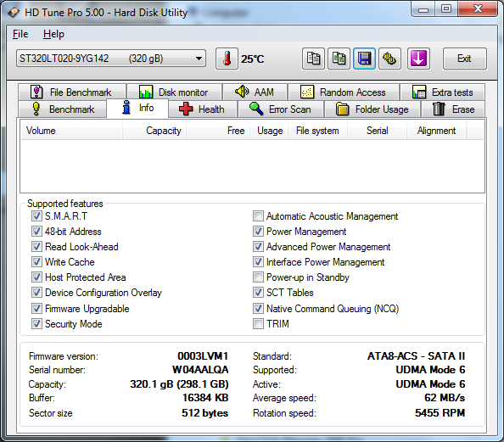Select the Info tab
504x442 pixels.
[137, 108]
